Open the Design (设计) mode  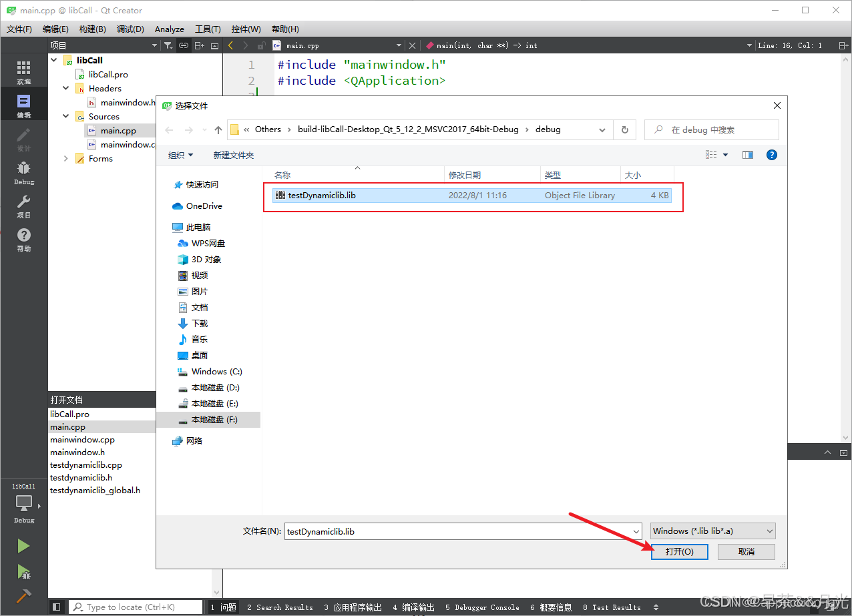click(x=23, y=139)
